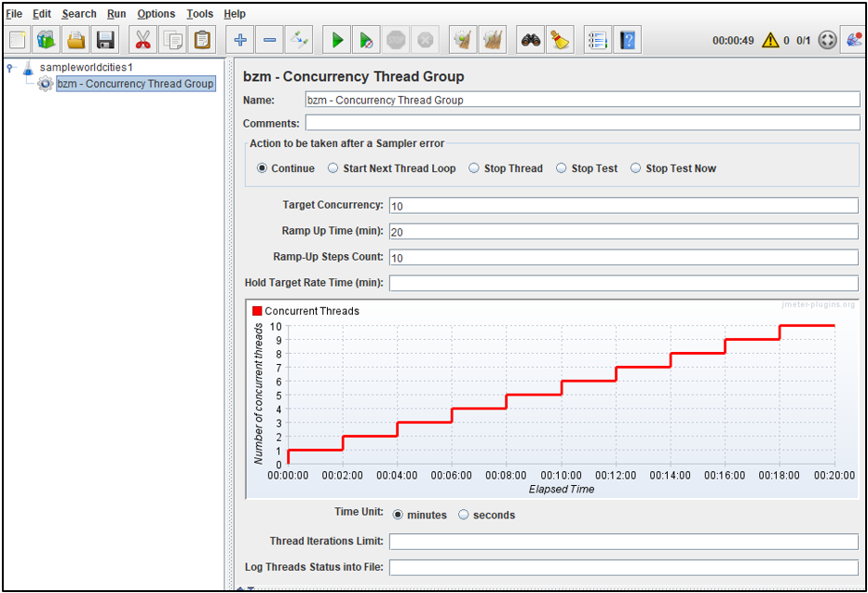868x593 pixels.
Task: Select bzm - Concurrency Thread Group tree item
Action: (136, 84)
